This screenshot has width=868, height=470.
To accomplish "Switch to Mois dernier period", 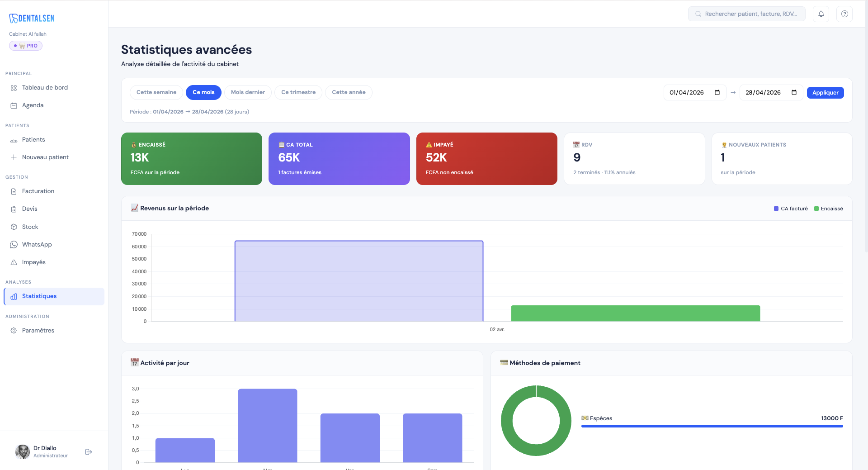I will (248, 92).
